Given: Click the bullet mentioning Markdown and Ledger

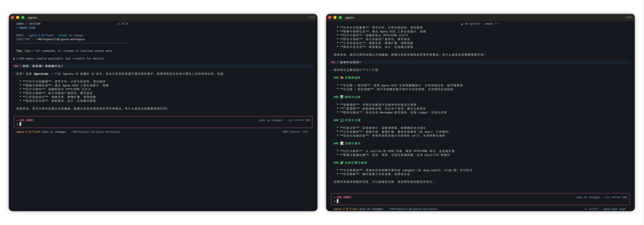Looking at the screenshot, I should point(392,112).
